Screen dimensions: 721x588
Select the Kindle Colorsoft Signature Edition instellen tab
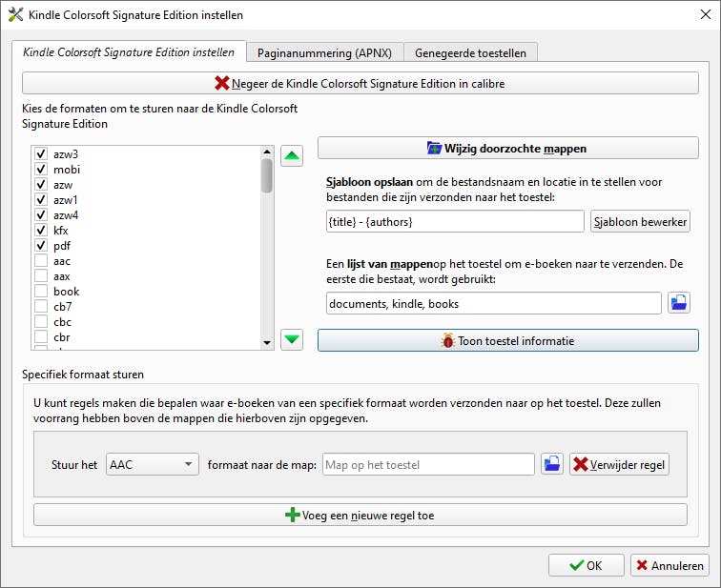click(129, 51)
